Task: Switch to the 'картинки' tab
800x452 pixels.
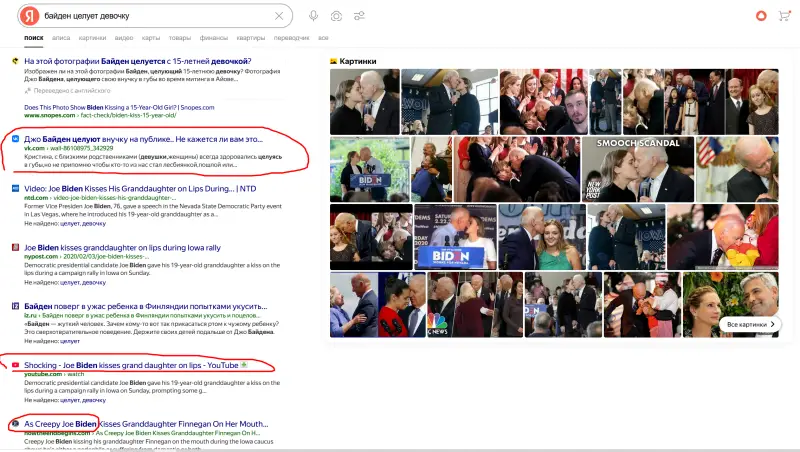Action: pos(92,37)
